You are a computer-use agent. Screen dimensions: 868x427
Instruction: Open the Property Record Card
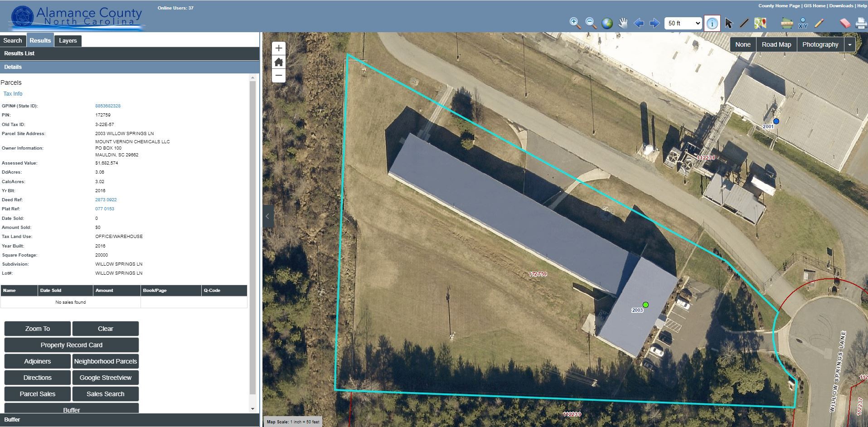(72, 345)
